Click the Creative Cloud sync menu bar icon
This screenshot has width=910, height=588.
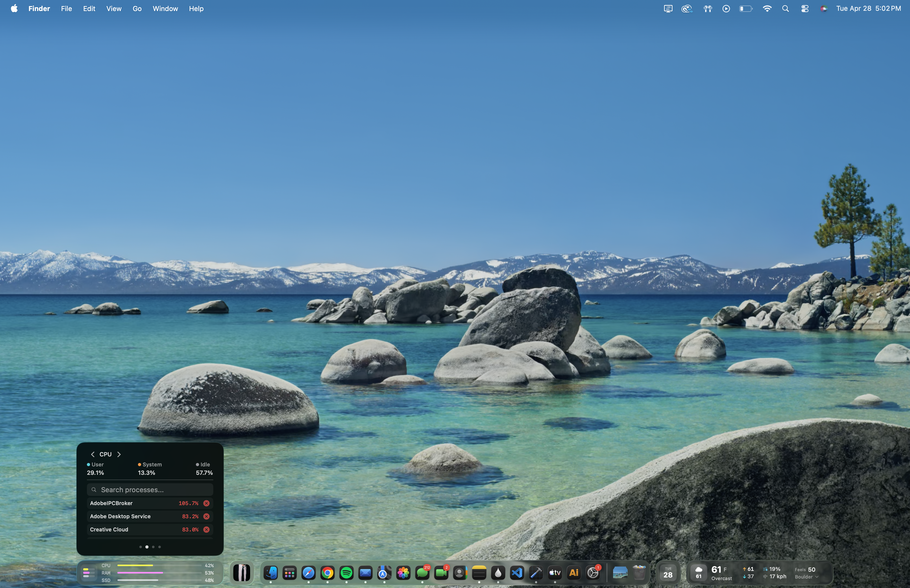click(x=687, y=8)
